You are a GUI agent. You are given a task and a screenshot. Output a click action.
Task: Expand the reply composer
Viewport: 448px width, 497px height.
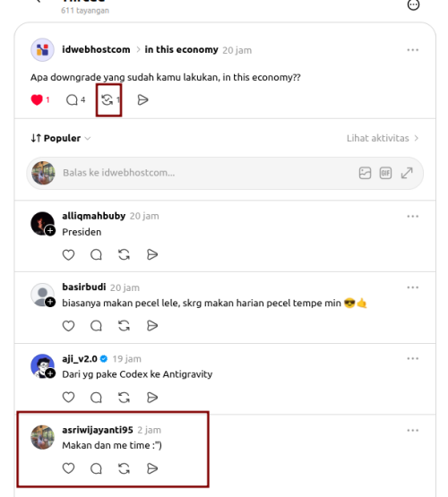(407, 173)
